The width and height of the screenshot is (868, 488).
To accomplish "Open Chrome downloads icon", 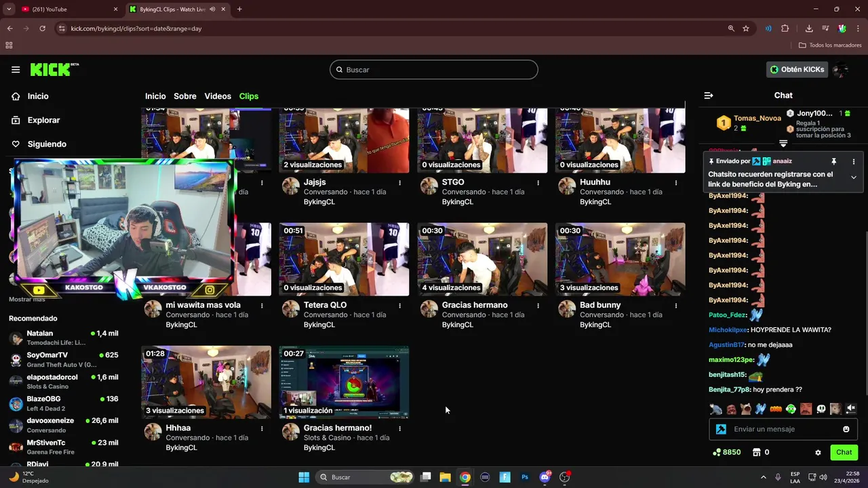I will [809, 28].
